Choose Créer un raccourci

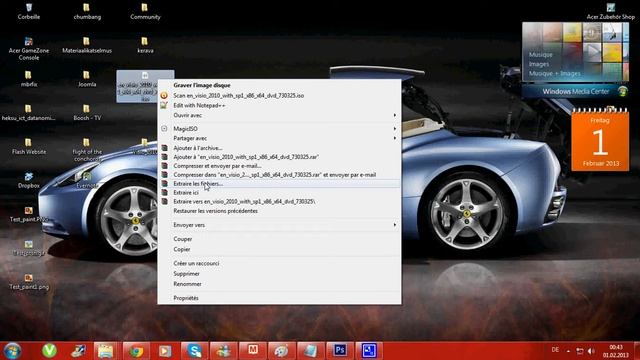pyautogui.click(x=279, y=264)
